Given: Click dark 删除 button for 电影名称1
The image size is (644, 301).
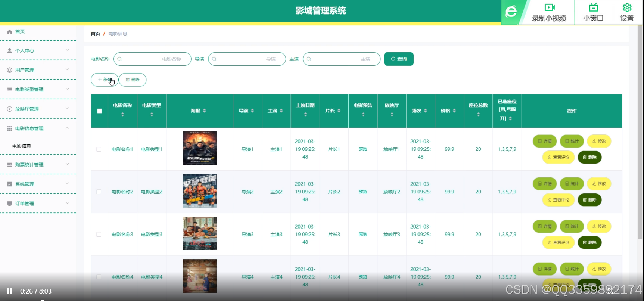Looking at the screenshot, I should [589, 157].
